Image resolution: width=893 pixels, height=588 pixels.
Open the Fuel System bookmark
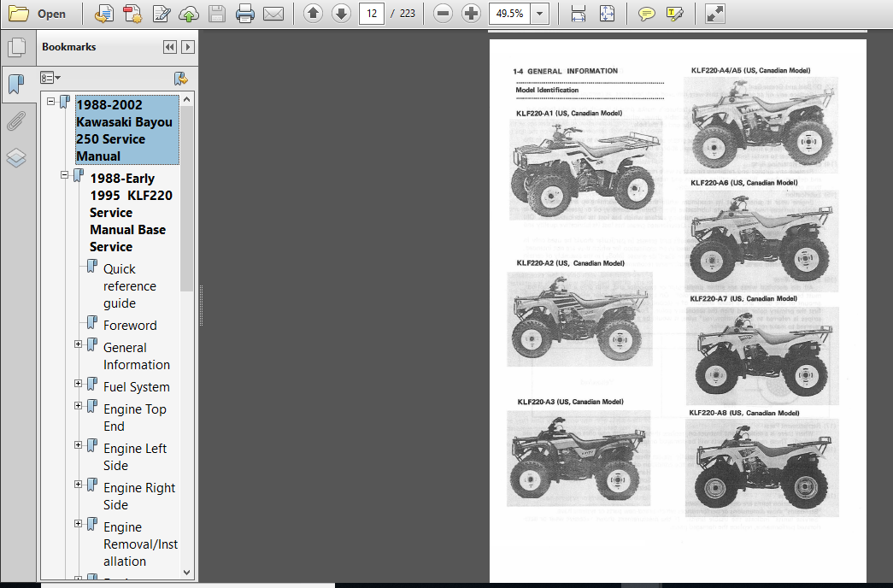137,387
